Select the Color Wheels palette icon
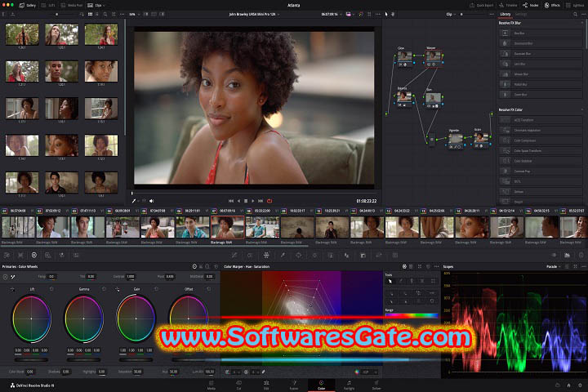The height and width of the screenshot is (392, 588). [34, 255]
